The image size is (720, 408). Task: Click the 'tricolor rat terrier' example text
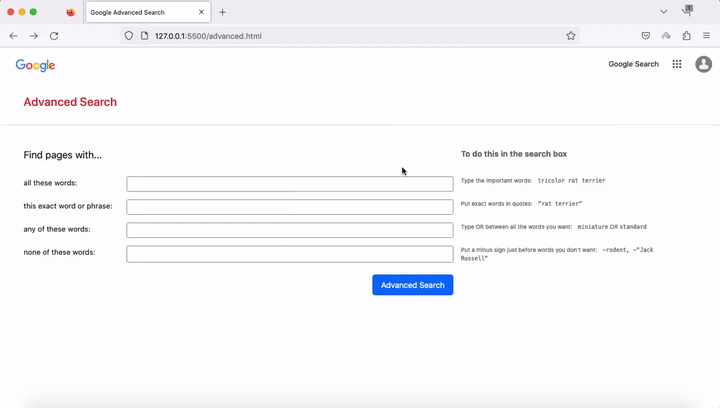[x=572, y=181]
